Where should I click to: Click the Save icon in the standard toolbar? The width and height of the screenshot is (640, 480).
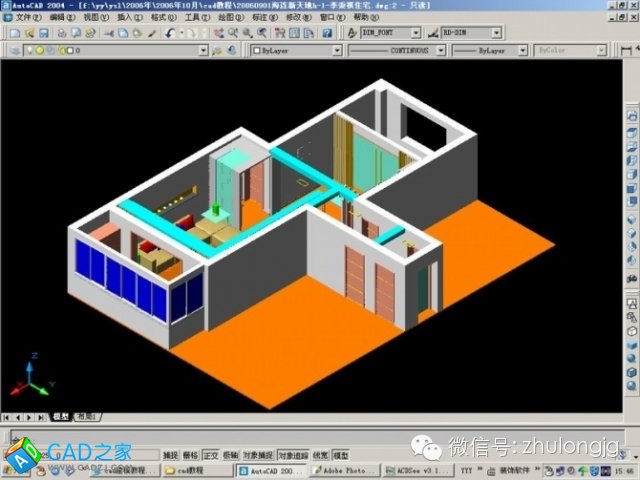click(44, 33)
